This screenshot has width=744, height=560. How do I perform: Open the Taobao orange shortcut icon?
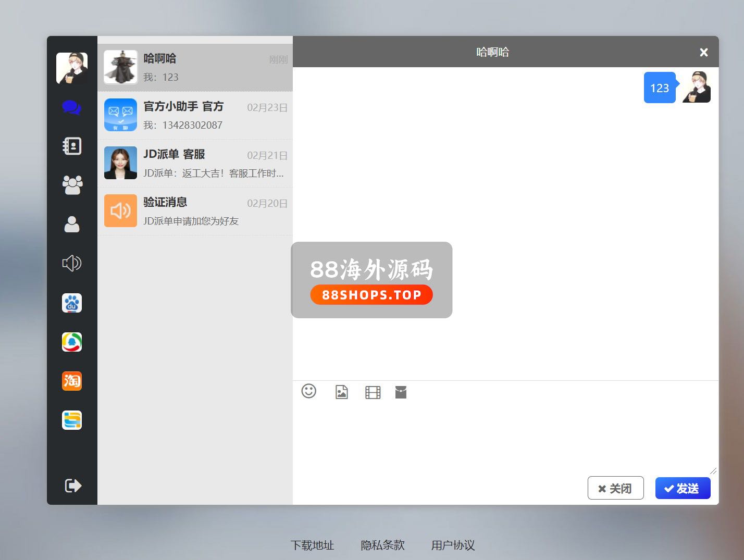72,381
